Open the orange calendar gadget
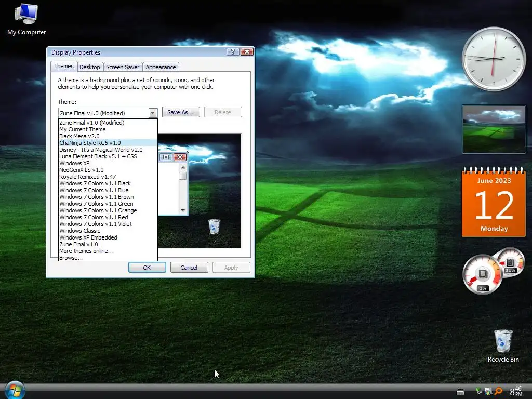Screen dimensions: 532x399 (494, 202)
